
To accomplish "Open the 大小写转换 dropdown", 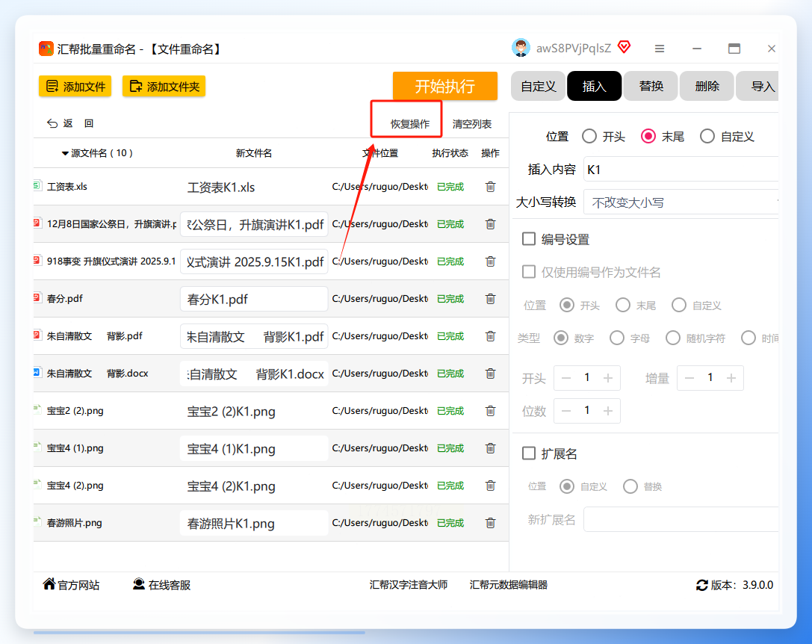I will coord(681,202).
